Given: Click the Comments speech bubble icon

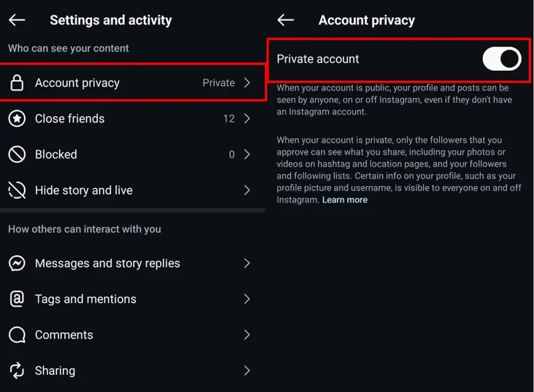Looking at the screenshot, I should click(17, 335).
